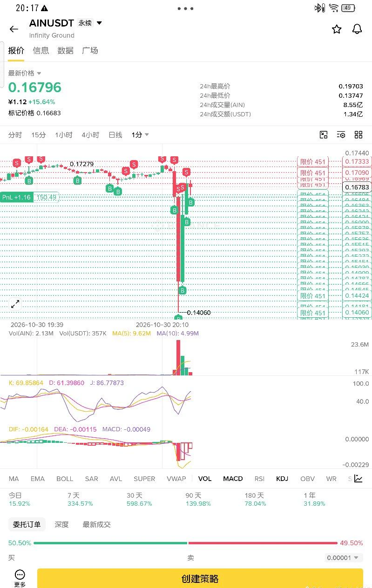Toggle the VWAP indicator
The height and width of the screenshot is (588, 372).
(x=176, y=479)
